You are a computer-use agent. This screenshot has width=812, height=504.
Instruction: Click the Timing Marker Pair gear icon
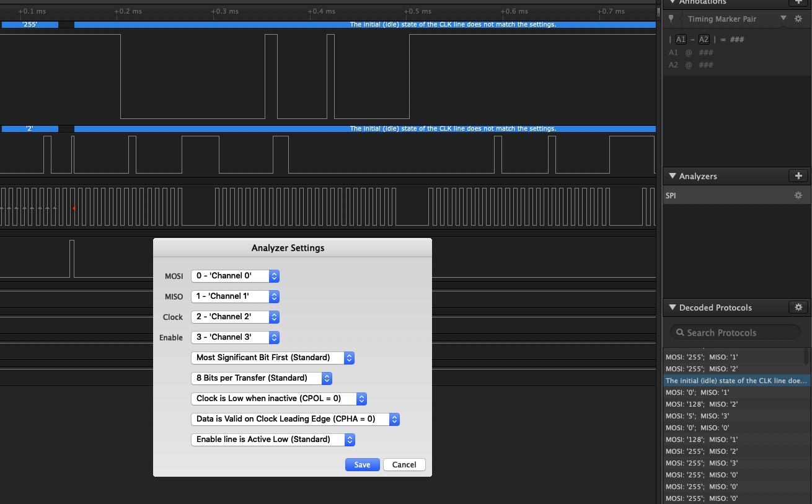(798, 19)
